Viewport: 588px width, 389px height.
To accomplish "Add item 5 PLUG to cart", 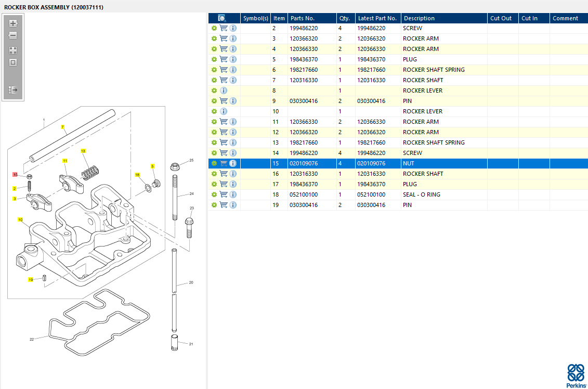I will click(x=224, y=59).
